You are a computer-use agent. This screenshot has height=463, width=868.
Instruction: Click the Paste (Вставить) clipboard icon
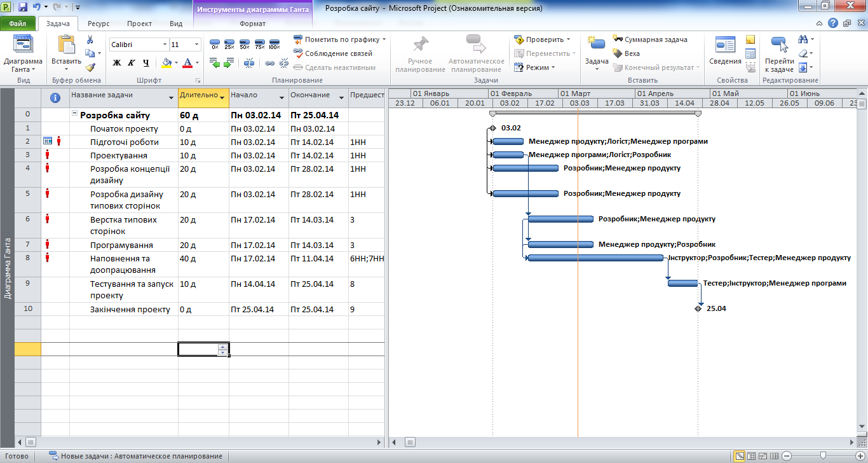(x=67, y=44)
